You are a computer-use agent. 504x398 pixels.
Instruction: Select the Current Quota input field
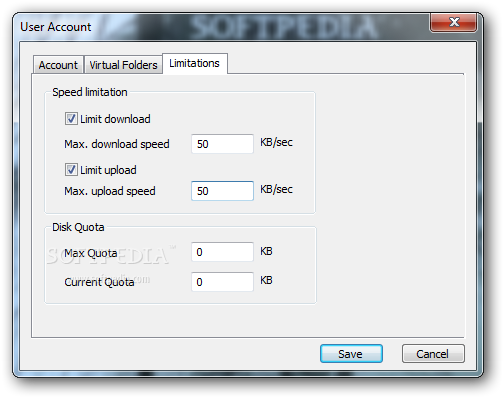point(222,282)
